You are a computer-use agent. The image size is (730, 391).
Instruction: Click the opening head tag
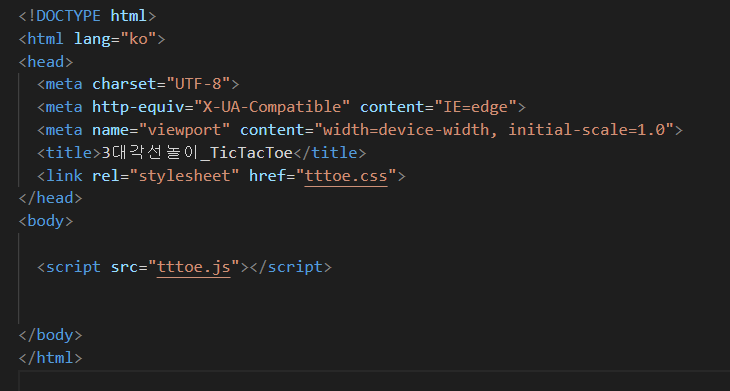[46, 62]
